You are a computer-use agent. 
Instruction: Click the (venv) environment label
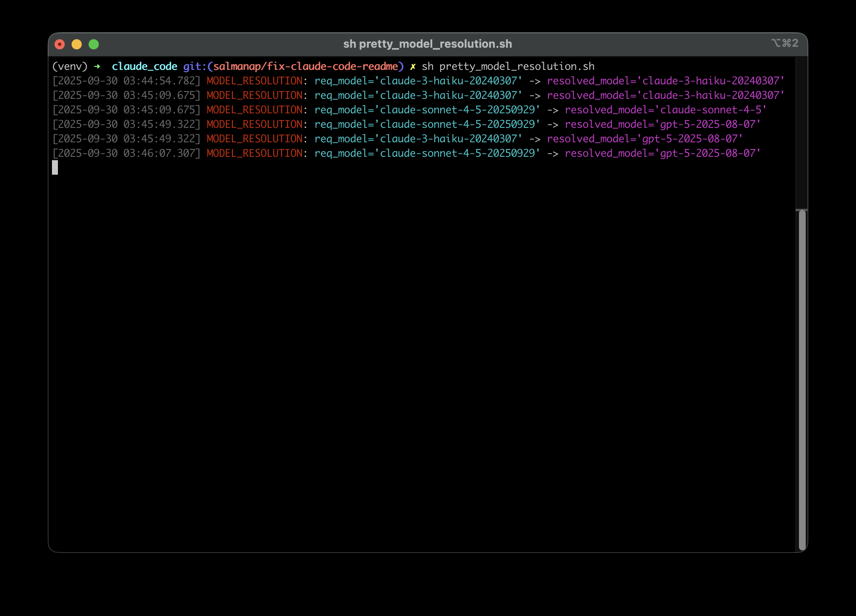click(71, 66)
